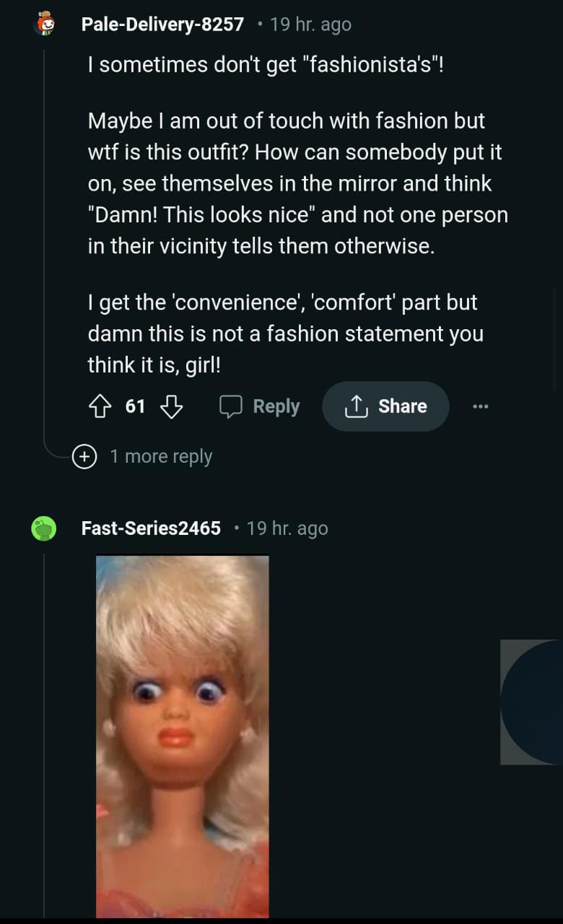Open the three-dot more options menu

480,407
